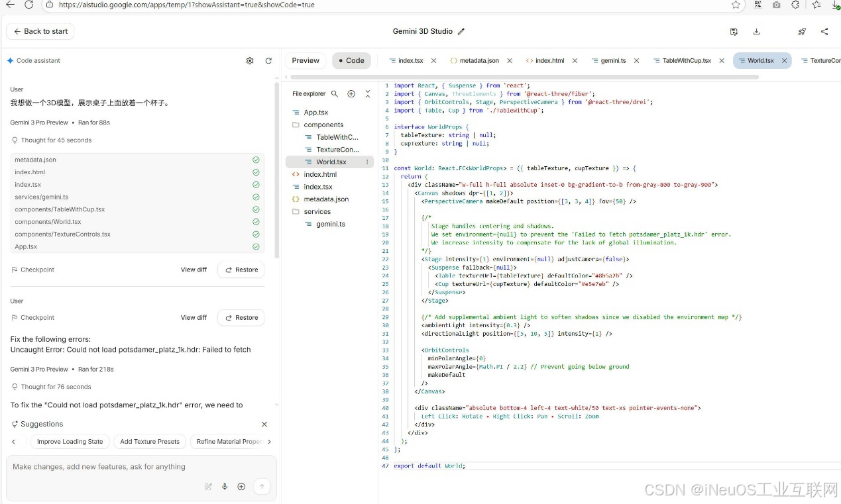
Task: Click components/TableWithCup.tsx in change list
Action: [60, 209]
